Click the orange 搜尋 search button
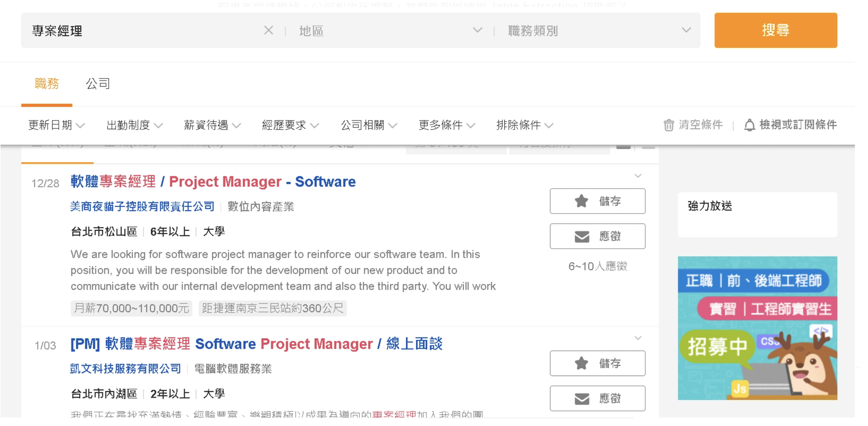868x426 pixels. tap(775, 30)
